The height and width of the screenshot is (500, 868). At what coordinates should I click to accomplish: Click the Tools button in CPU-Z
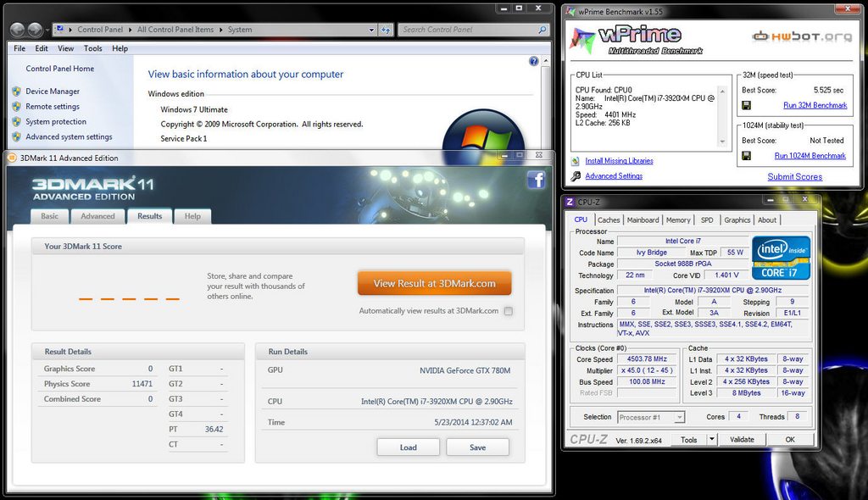tap(689, 440)
